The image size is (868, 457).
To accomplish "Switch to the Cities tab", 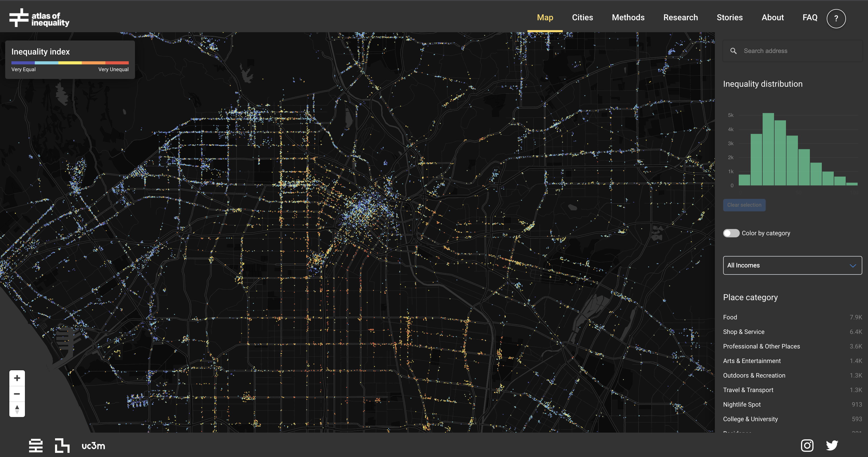I will (582, 17).
